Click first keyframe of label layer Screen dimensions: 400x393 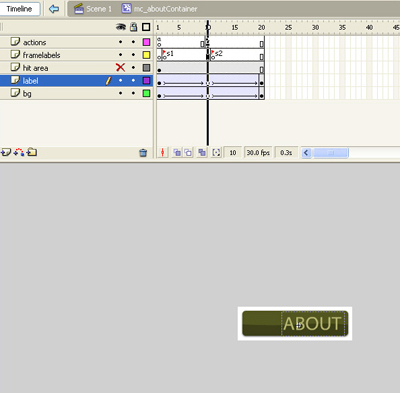[159, 83]
